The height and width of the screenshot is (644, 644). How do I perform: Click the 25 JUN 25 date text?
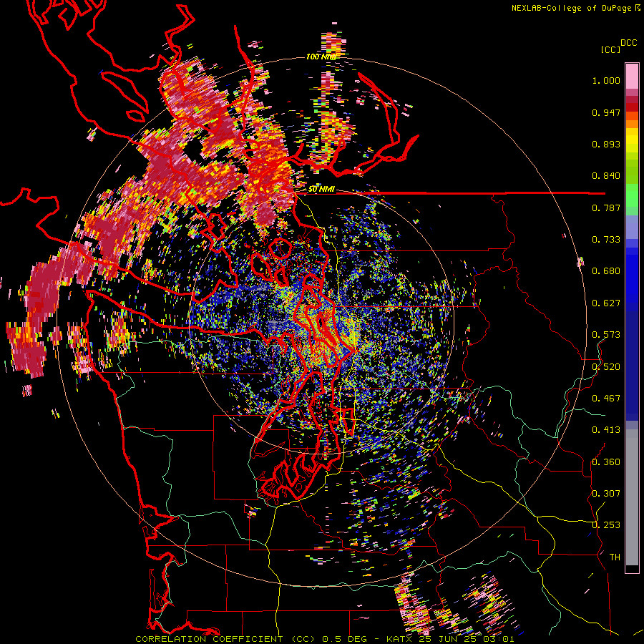(x=447, y=639)
